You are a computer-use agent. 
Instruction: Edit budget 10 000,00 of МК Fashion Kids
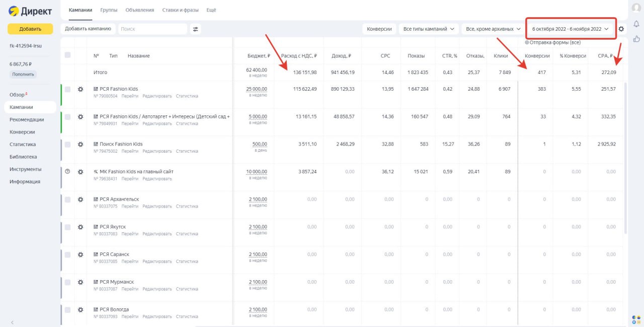257,172
